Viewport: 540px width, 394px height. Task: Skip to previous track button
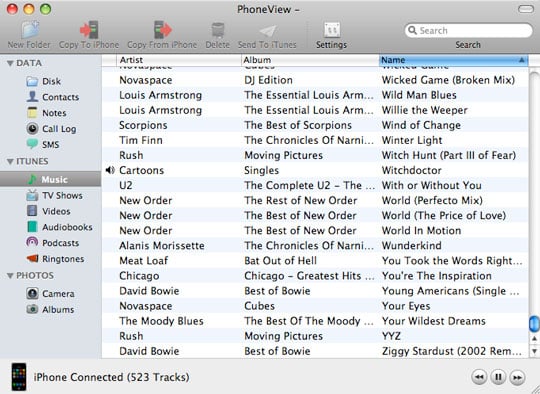point(479,377)
